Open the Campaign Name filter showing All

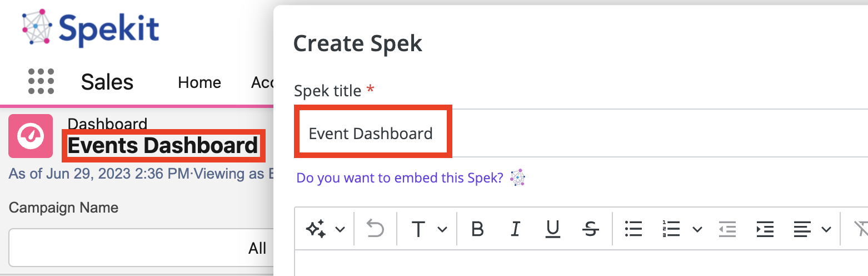[142, 248]
